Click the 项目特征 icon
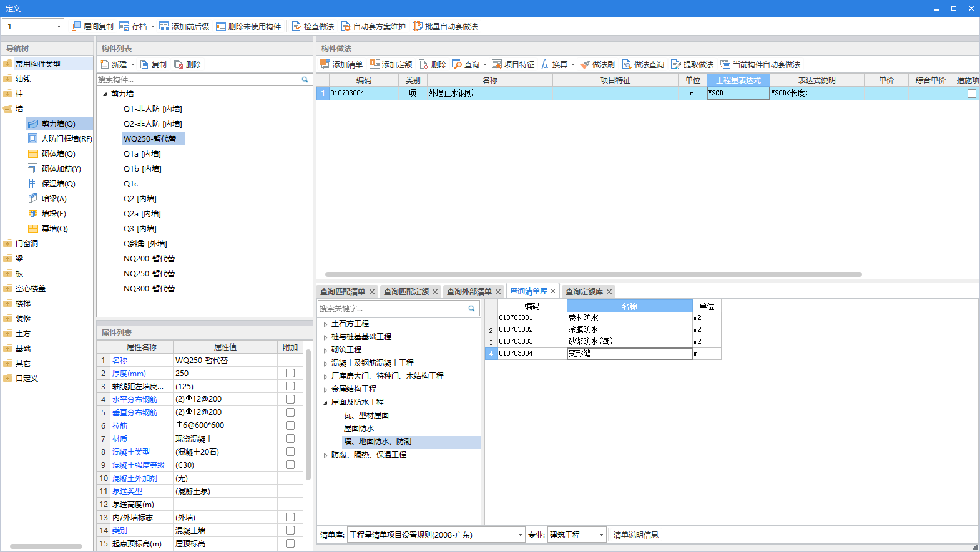 tap(497, 64)
